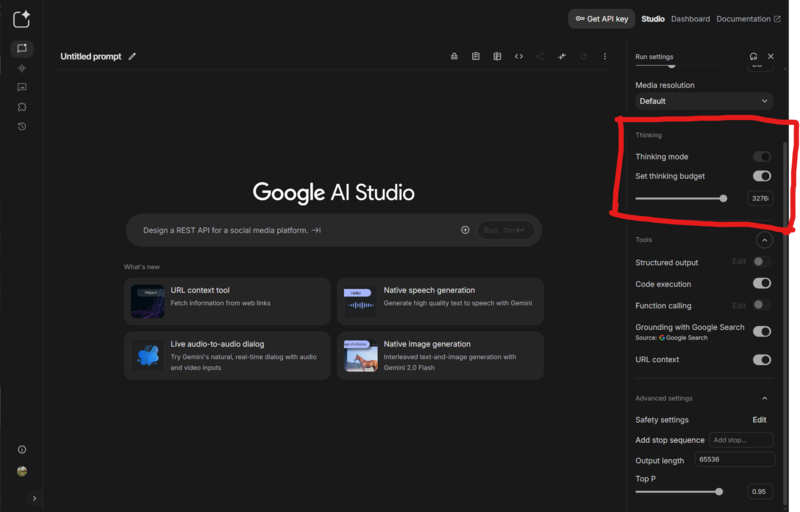Image resolution: width=800 pixels, height=512 pixels.
Task: Open the Native image generation card
Action: 440,355
